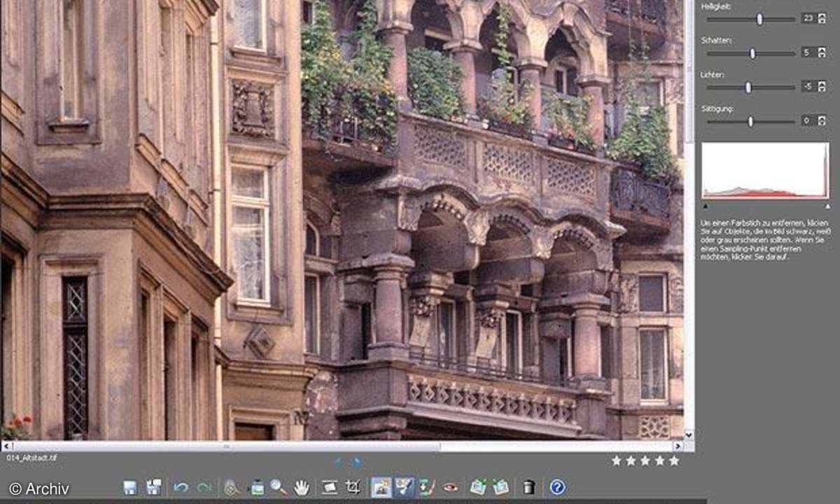Click the trash can delete icon
This screenshot has height=504, width=840.
click(529, 487)
